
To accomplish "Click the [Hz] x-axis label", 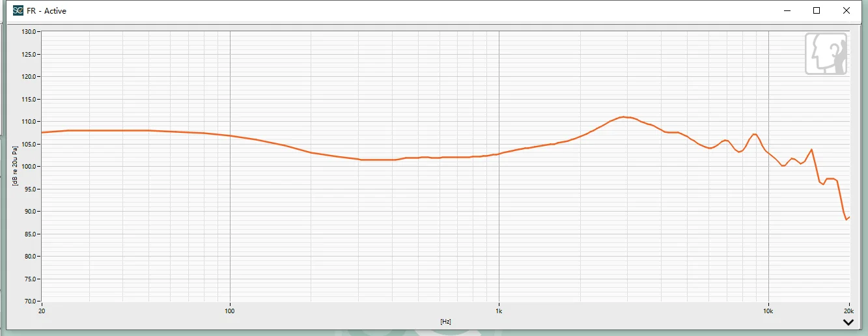I will coord(446,322).
